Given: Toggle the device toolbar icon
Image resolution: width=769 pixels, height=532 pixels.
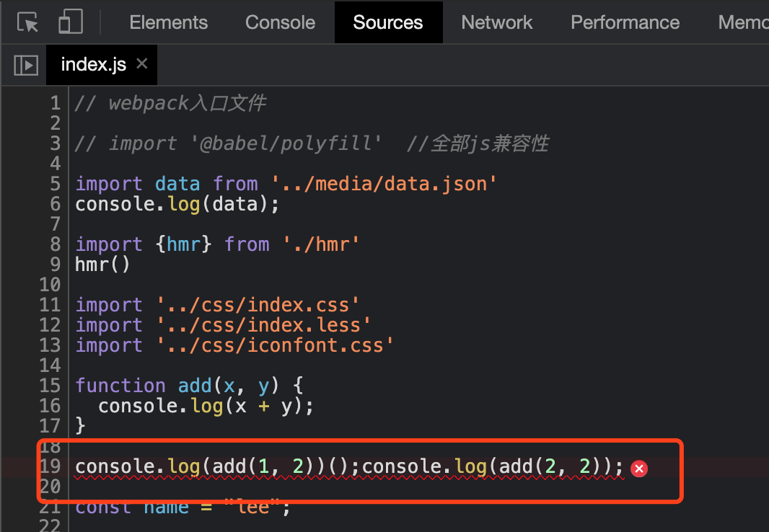Looking at the screenshot, I should 70,22.
